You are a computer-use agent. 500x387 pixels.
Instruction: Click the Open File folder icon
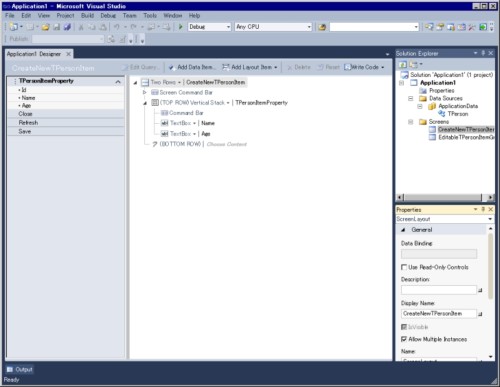(45, 27)
